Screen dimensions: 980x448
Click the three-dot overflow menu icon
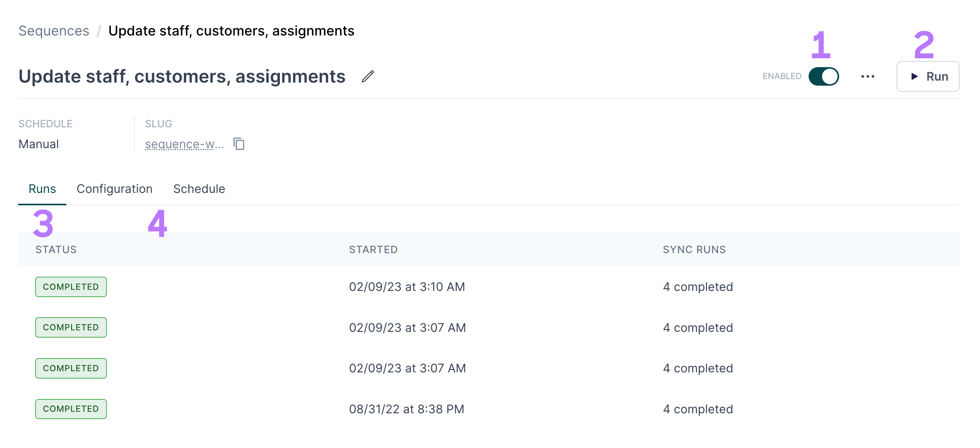[868, 76]
